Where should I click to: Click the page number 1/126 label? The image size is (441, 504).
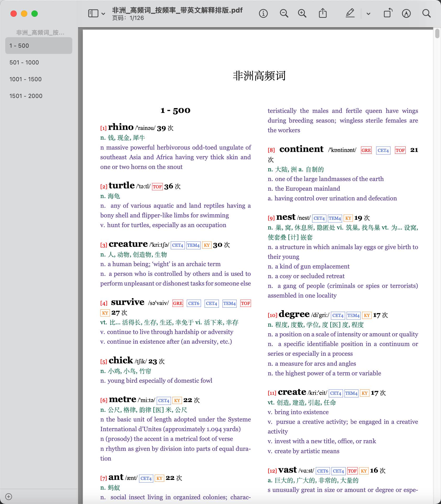pyautogui.click(x=128, y=18)
